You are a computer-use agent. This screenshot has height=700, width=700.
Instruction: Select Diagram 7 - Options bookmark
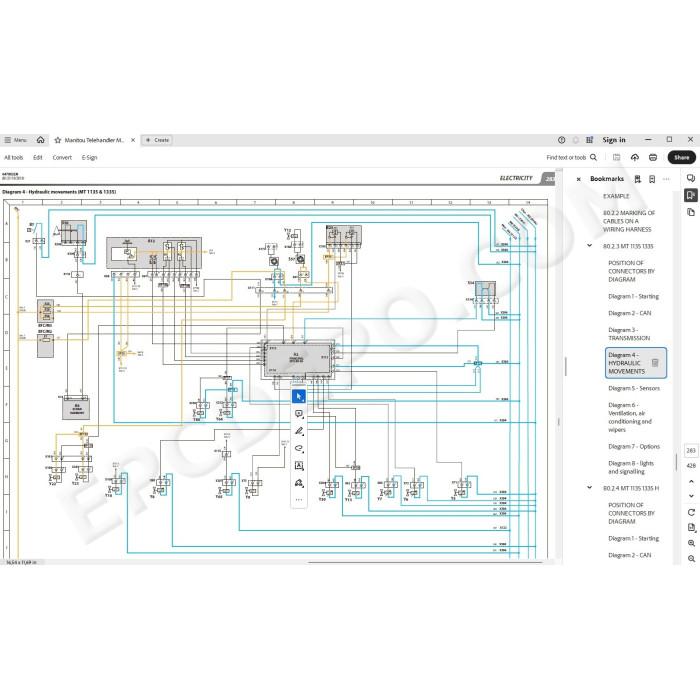634,446
